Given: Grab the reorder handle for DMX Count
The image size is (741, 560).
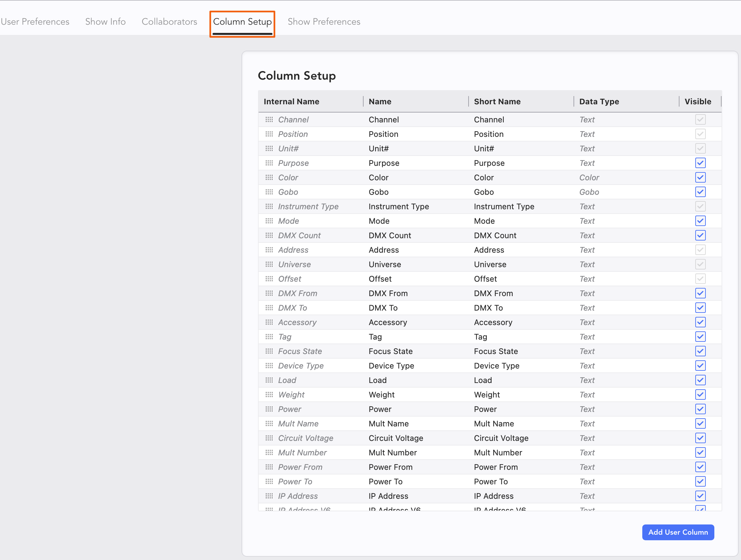Looking at the screenshot, I should tap(269, 236).
